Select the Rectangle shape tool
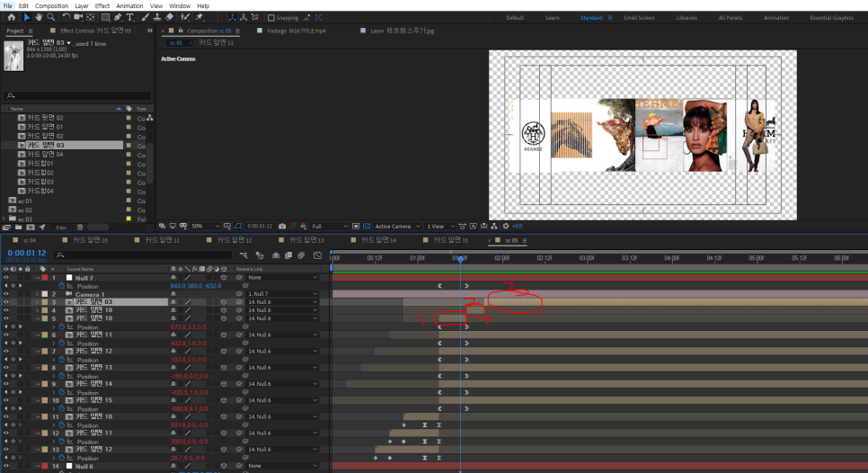 (x=105, y=18)
